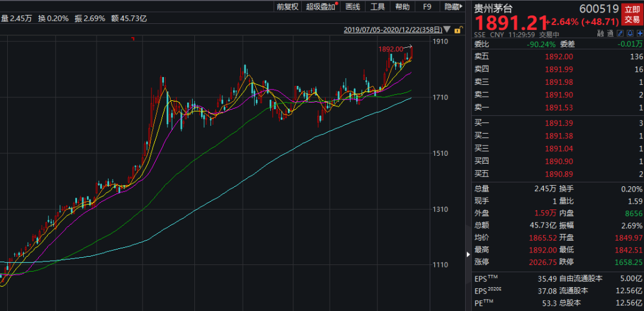644x311 pixels.
Task: Toggle the date range lock icon
Action: click(x=457, y=30)
